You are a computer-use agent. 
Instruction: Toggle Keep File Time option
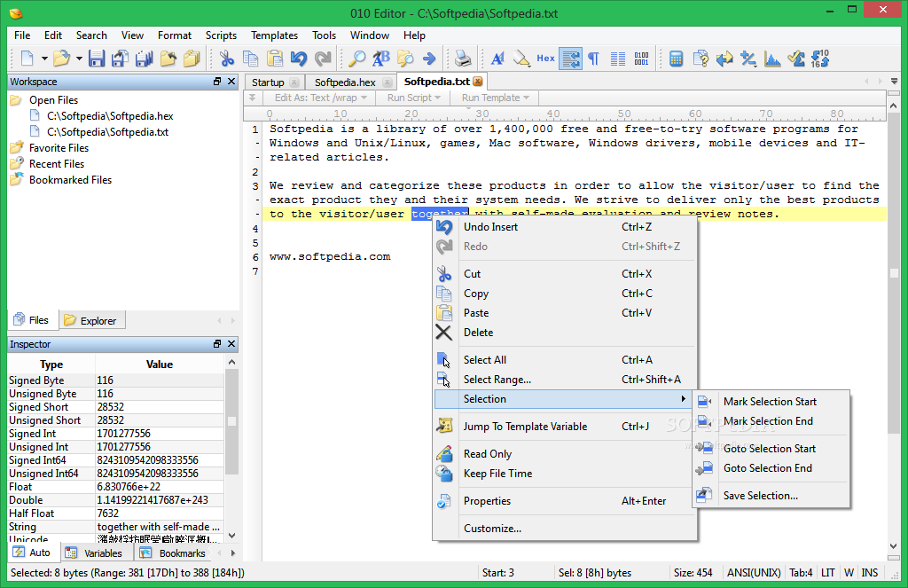pos(565,474)
